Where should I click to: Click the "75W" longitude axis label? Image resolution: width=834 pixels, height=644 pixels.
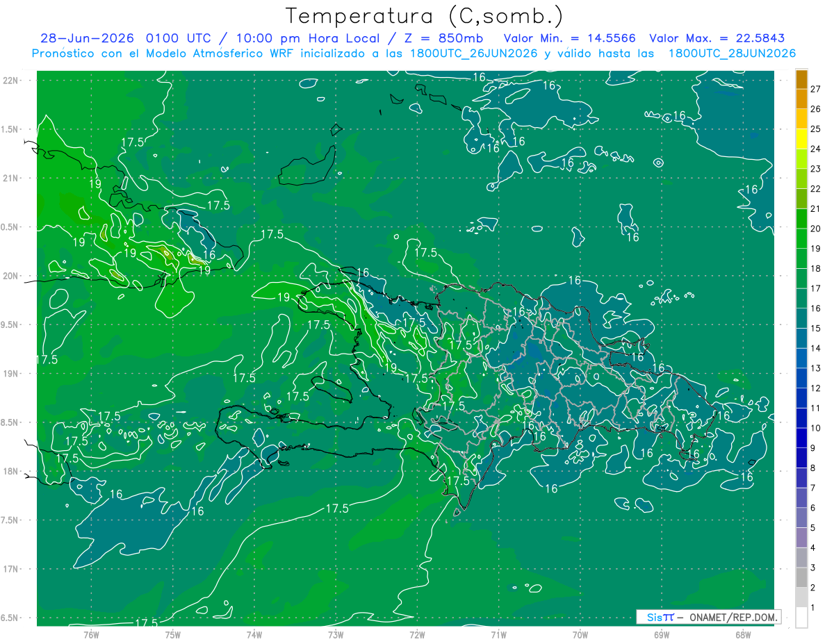[x=172, y=634]
